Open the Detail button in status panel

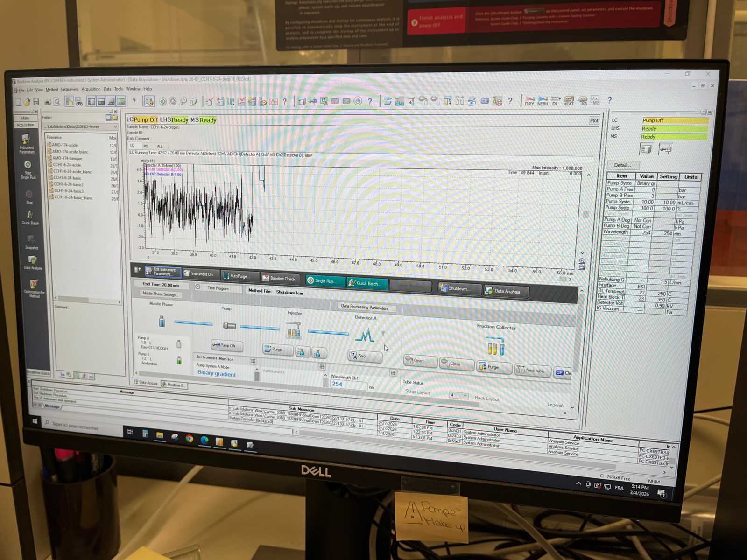click(622, 165)
